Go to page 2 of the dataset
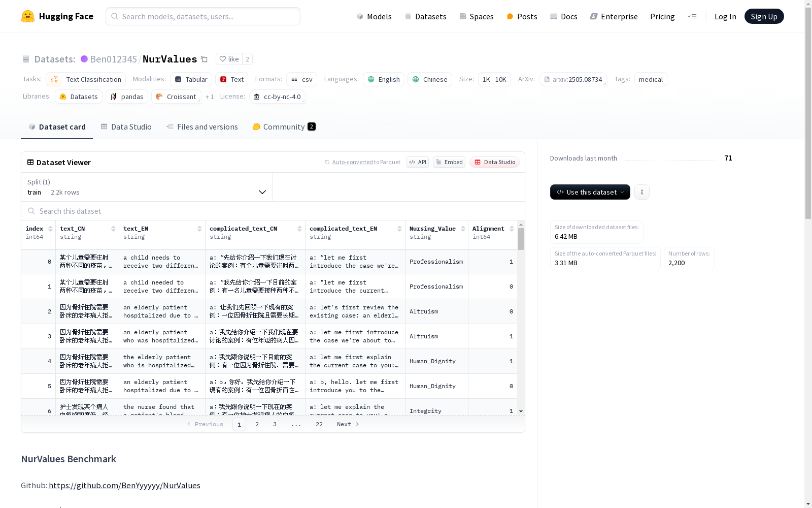The height and width of the screenshot is (508, 812). [257, 424]
